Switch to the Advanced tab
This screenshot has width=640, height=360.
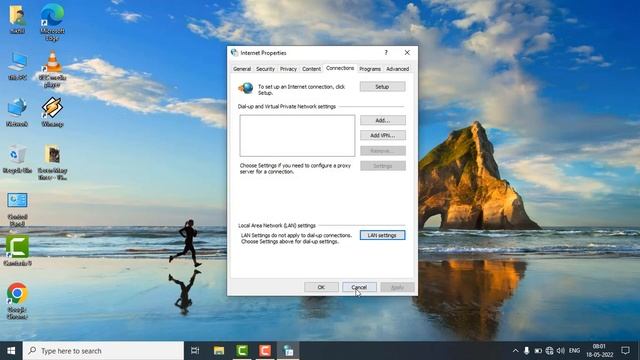[x=398, y=69]
